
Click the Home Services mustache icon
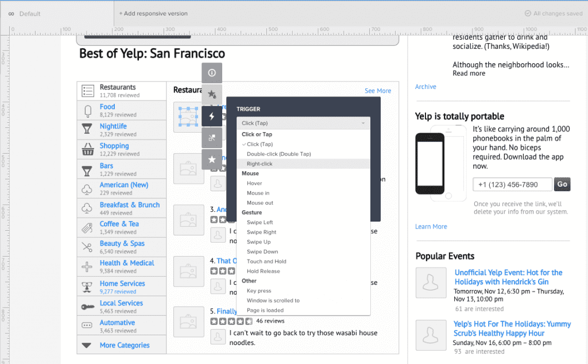pos(87,286)
